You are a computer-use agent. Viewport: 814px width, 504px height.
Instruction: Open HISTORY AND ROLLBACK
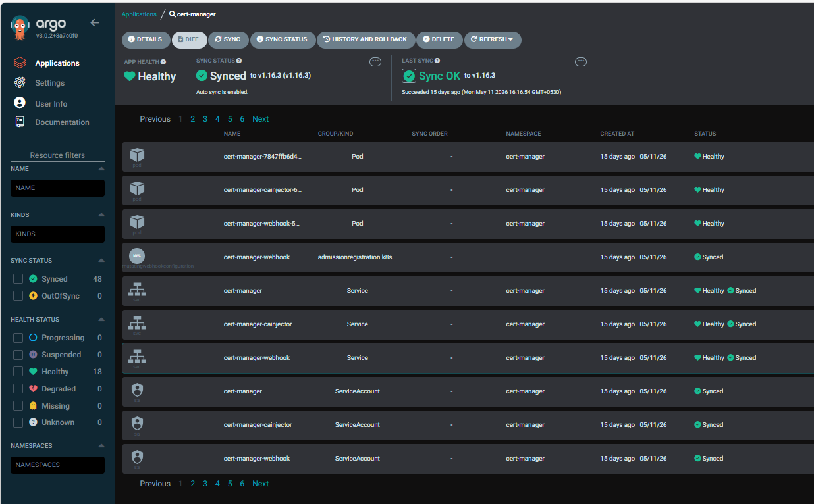coord(366,39)
